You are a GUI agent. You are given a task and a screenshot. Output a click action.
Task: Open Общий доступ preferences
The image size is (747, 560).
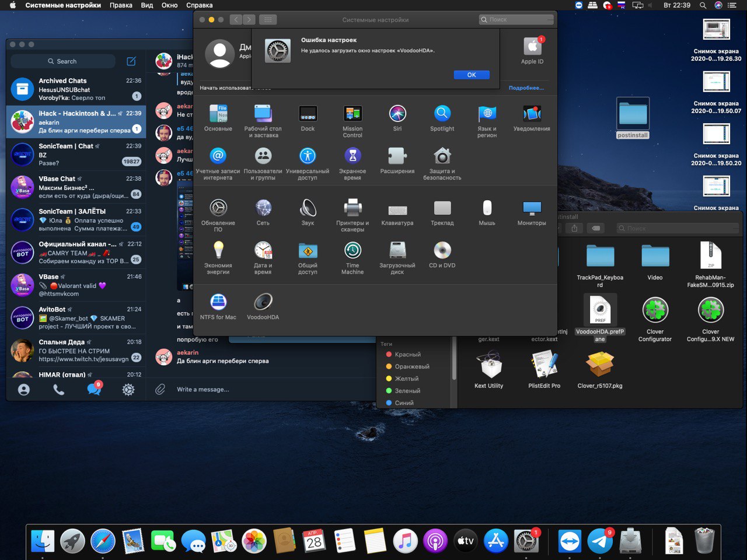click(308, 257)
